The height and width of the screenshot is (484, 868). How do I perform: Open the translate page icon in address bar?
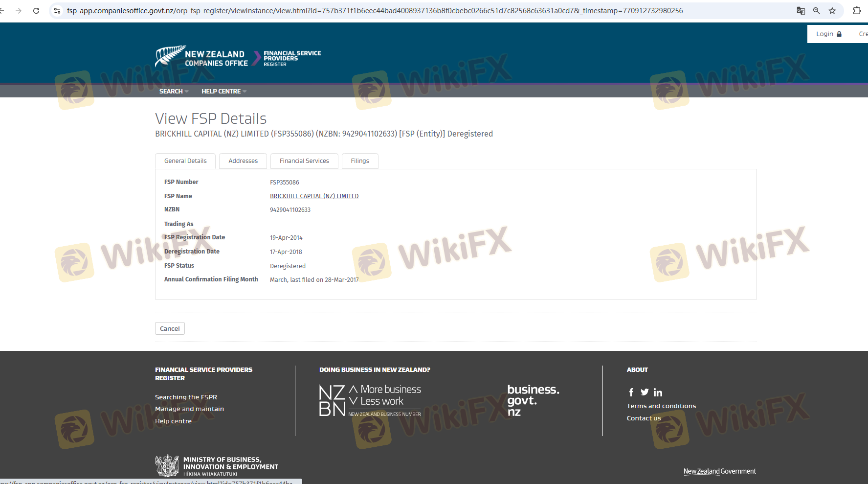[801, 11]
